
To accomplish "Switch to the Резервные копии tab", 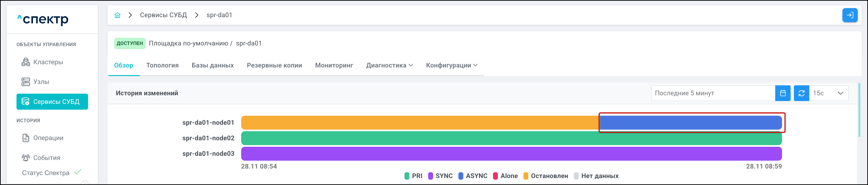I will [x=274, y=65].
